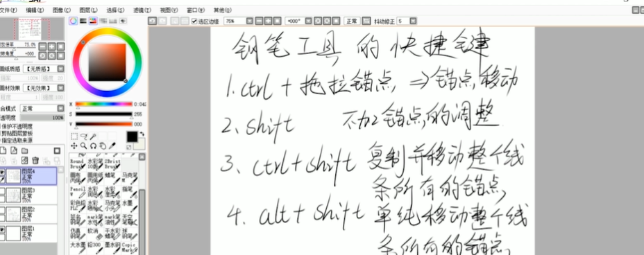Toggle visibility of 图层1
644x255 pixels.
(x=2, y=229)
